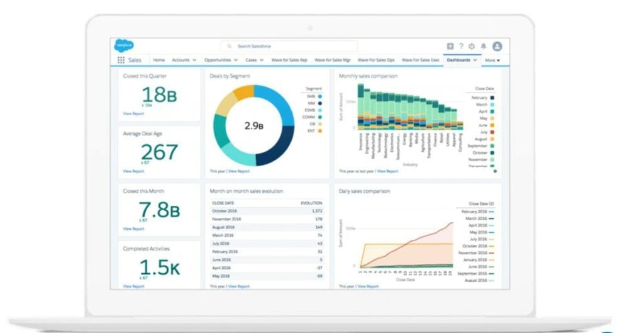Screen dimensions: 644x333
Task: Select the October 2016 table row
Action: point(267,211)
